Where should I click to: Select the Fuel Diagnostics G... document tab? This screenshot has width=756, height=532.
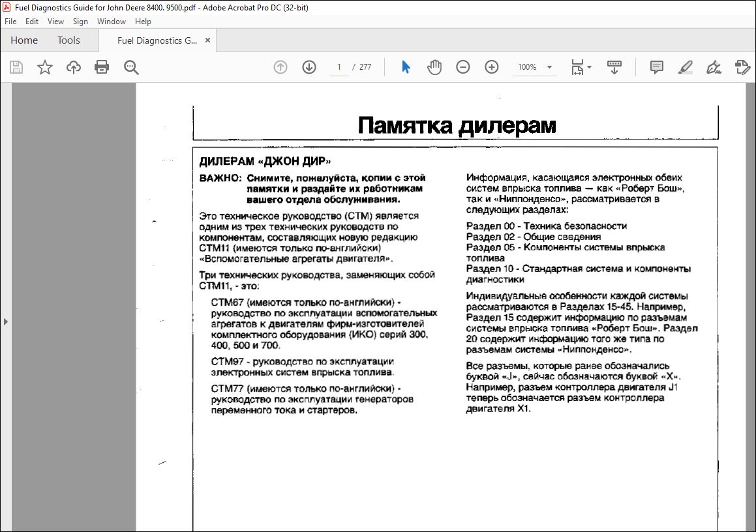pos(157,40)
